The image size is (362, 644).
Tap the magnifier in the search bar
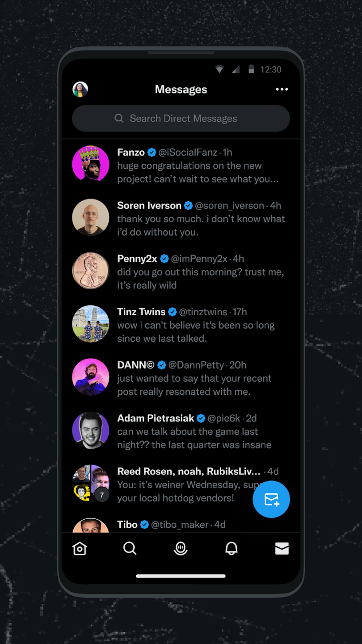[119, 119]
